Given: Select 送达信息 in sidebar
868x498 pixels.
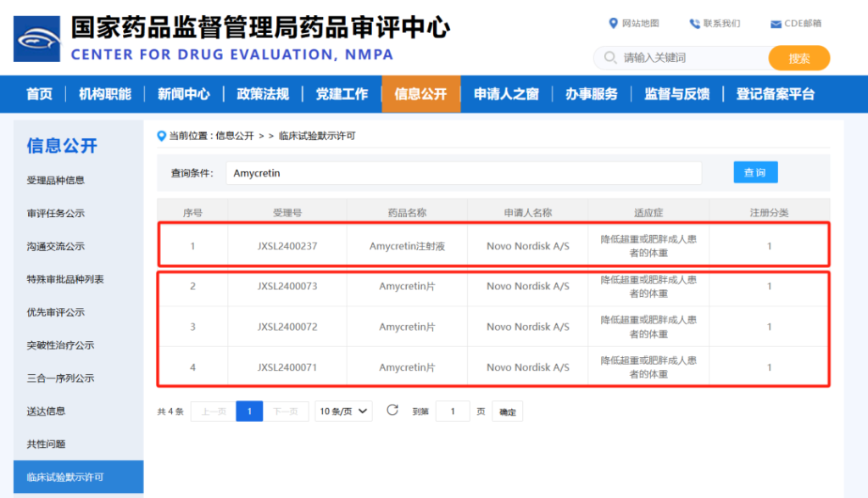Looking at the screenshot, I should tap(46, 411).
